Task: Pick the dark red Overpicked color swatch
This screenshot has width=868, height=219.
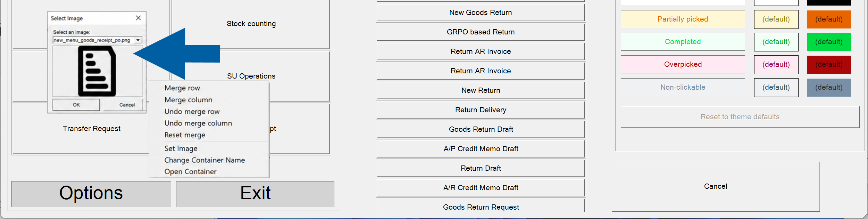Action: click(829, 65)
